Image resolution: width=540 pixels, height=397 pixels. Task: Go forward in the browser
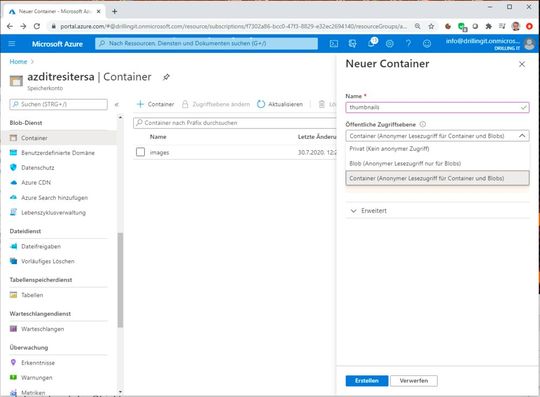[23, 26]
